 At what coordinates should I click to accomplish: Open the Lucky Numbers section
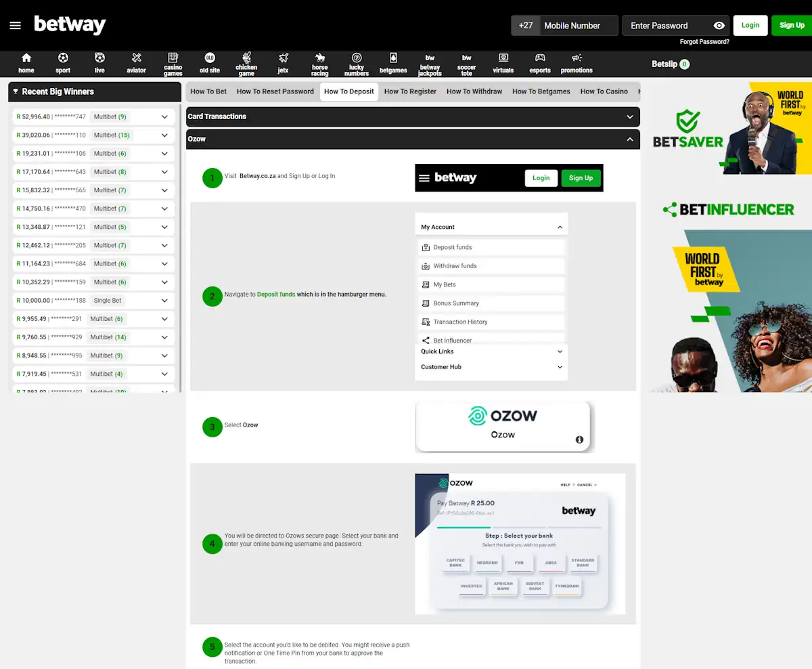[x=357, y=64]
